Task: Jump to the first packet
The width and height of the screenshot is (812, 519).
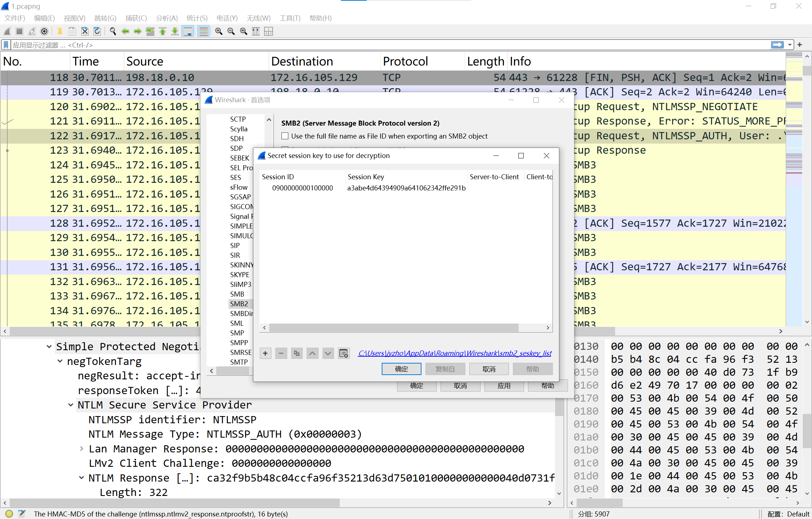Action: [x=163, y=32]
